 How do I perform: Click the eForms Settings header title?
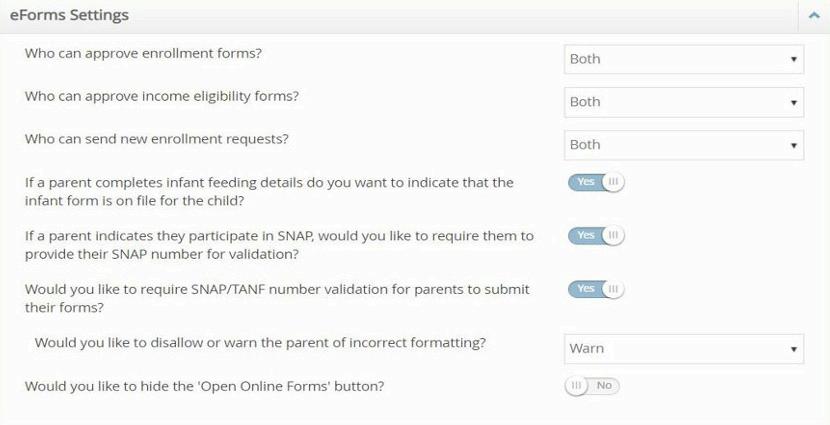pos(69,16)
